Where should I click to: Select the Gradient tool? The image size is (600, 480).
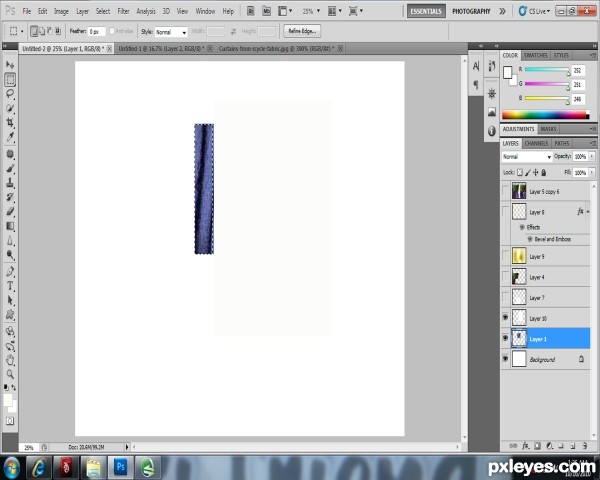(10, 226)
